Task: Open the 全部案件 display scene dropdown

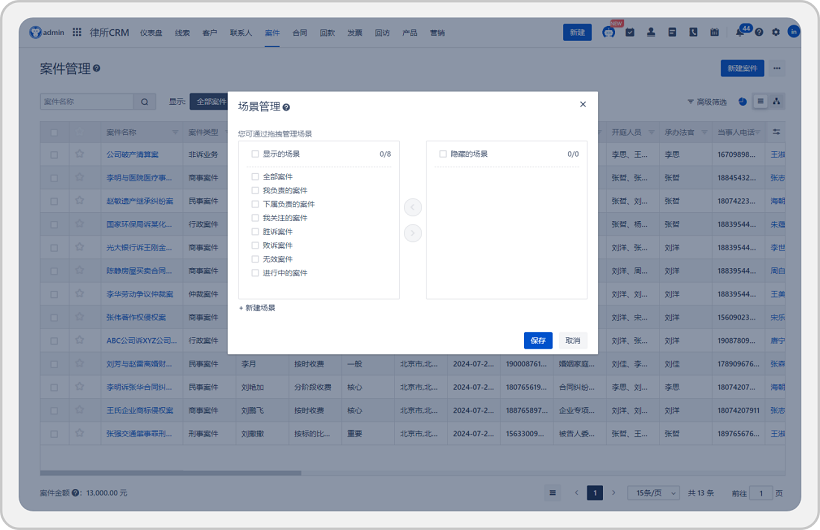Action: point(209,102)
